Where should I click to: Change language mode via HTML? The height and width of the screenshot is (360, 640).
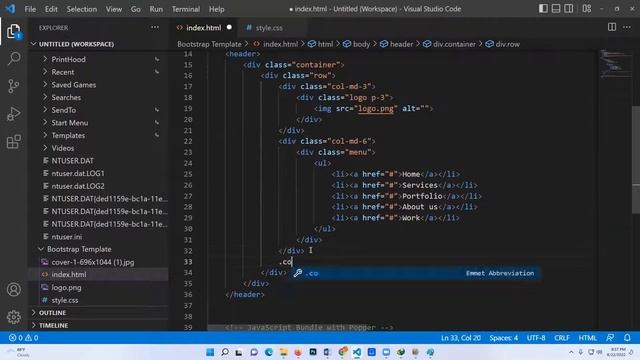coord(587,338)
